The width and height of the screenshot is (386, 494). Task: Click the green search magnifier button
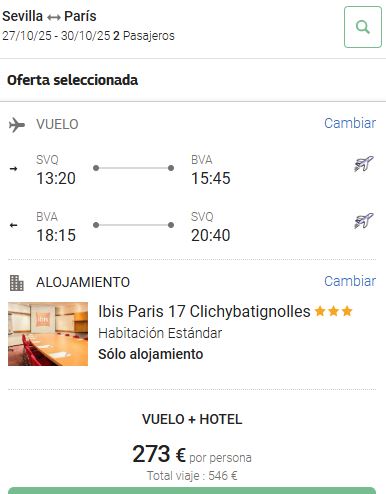click(363, 27)
